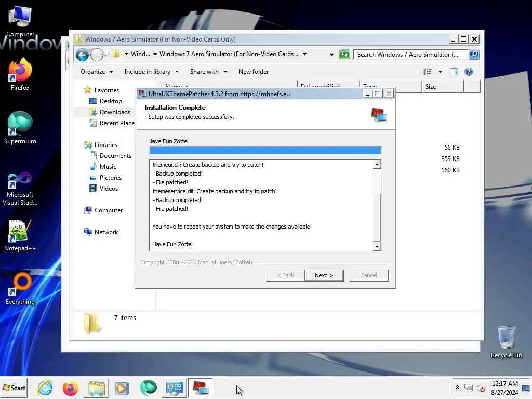Screen dimensions: 532x399
Task: Launch Internet Explorer from the taskbar
Action: [x=45, y=388]
